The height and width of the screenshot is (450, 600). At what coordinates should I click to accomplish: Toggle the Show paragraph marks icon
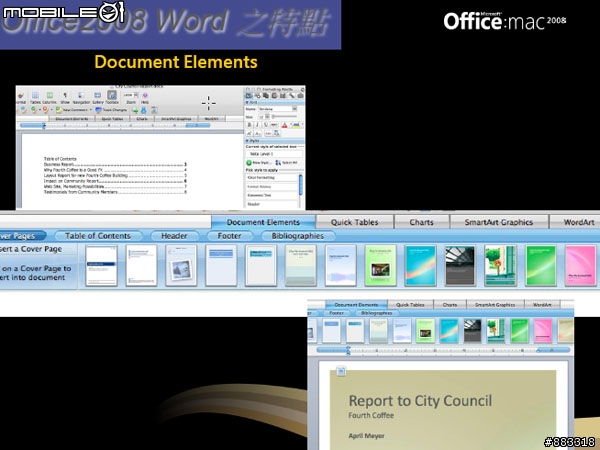65,95
